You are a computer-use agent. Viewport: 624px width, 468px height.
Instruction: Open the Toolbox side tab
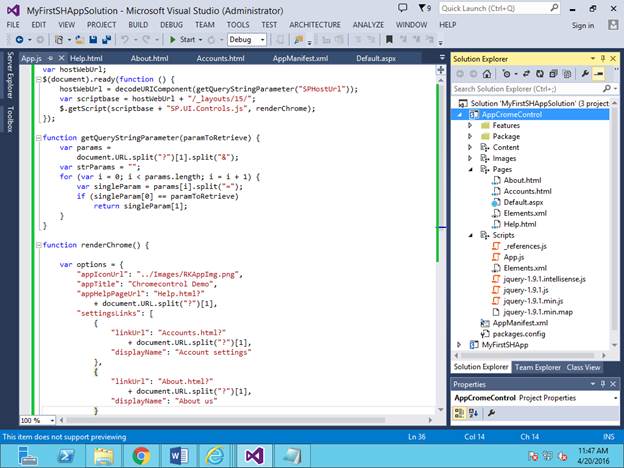[10, 119]
